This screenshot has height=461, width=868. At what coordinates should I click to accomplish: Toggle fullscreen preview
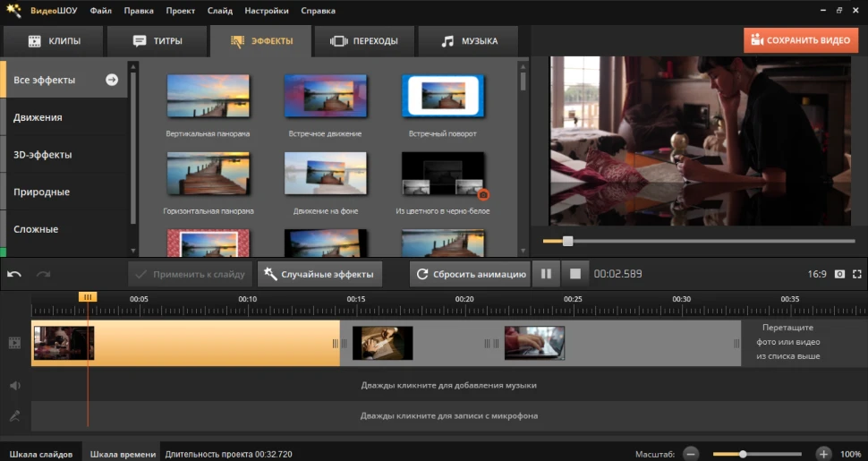pyautogui.click(x=857, y=274)
